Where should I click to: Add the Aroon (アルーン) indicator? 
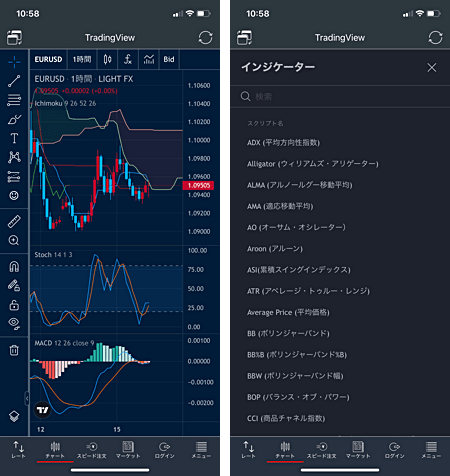point(275,249)
